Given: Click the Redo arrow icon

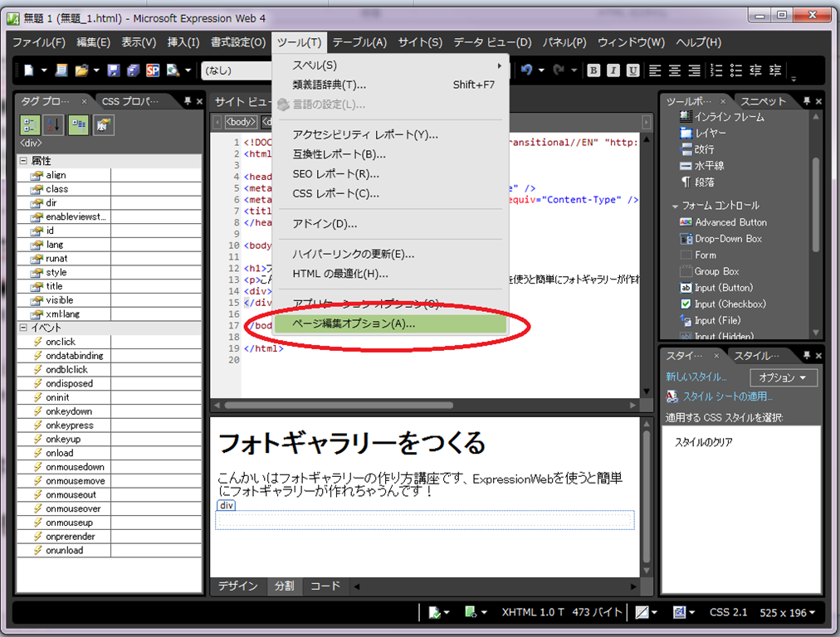Looking at the screenshot, I should (x=559, y=71).
